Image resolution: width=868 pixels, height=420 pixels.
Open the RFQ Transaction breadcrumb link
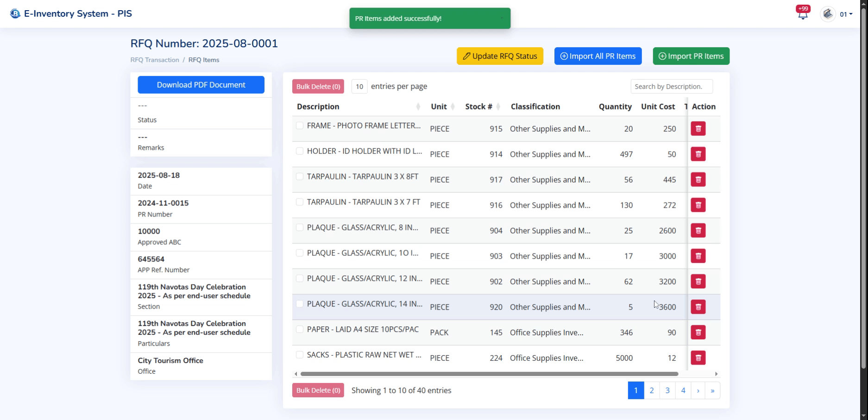[x=155, y=60]
